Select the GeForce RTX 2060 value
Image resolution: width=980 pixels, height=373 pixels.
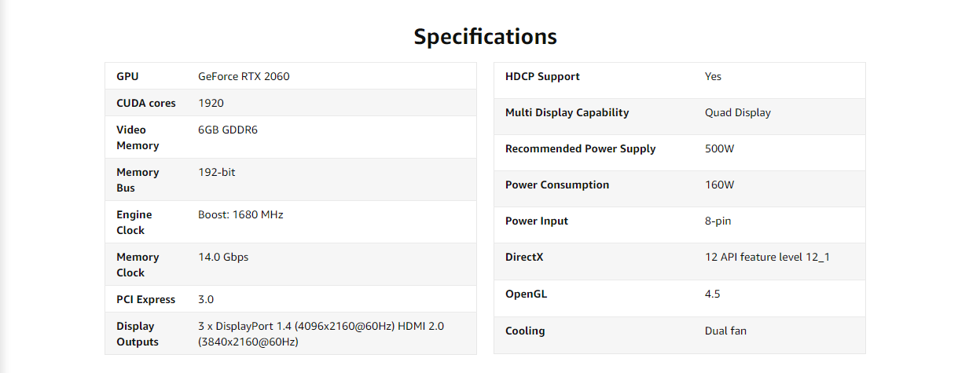244,76
